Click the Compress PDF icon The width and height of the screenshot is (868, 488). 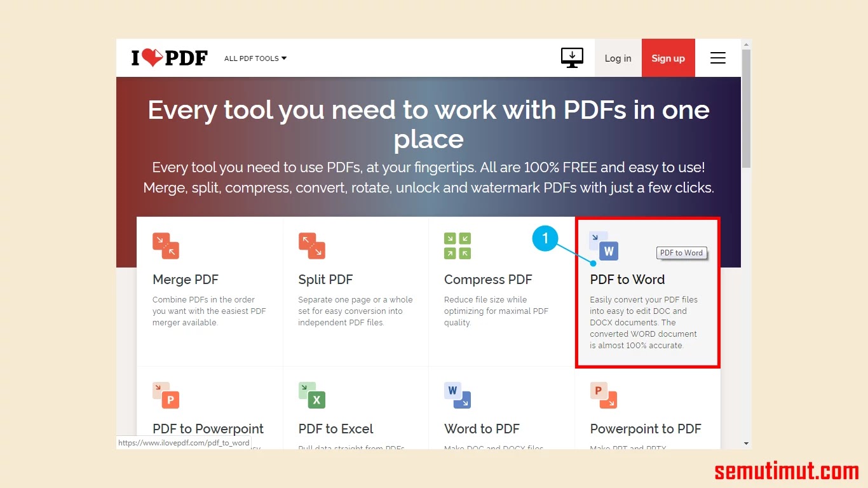click(458, 246)
